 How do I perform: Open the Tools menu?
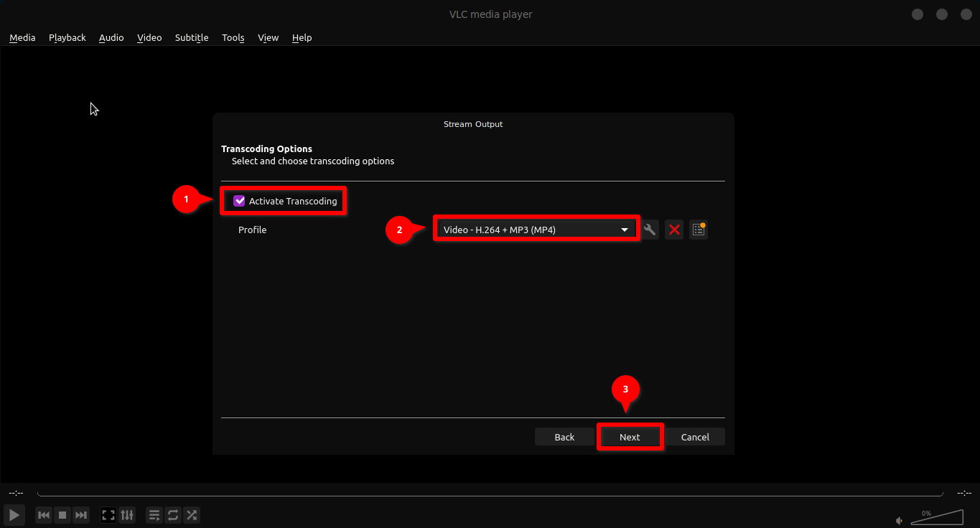(x=233, y=37)
